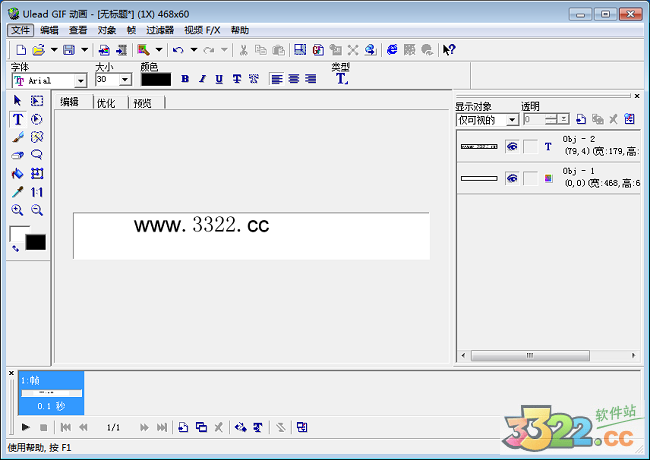The width and height of the screenshot is (650, 460).
Task: Stop animation playback
Action: [43, 427]
